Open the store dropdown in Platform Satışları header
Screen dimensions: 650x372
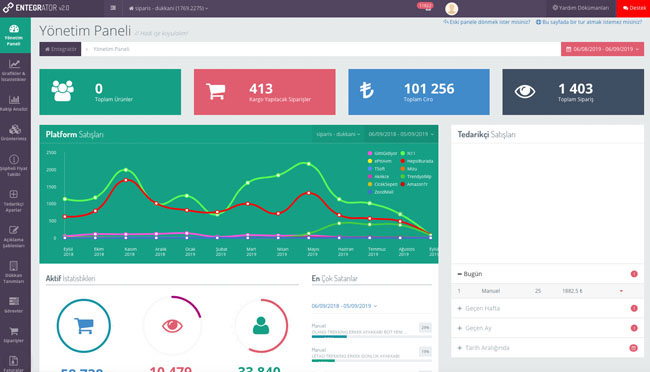[338, 134]
